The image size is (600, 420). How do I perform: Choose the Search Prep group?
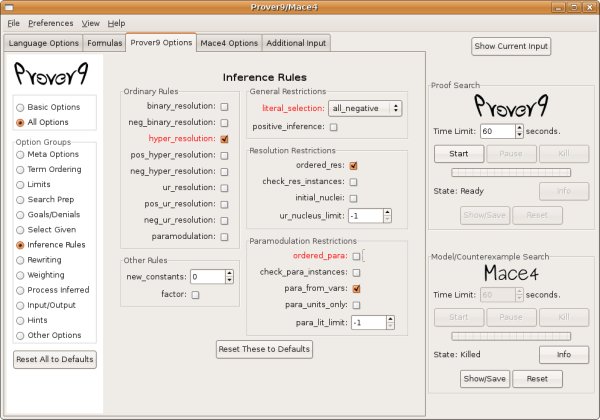45,199
